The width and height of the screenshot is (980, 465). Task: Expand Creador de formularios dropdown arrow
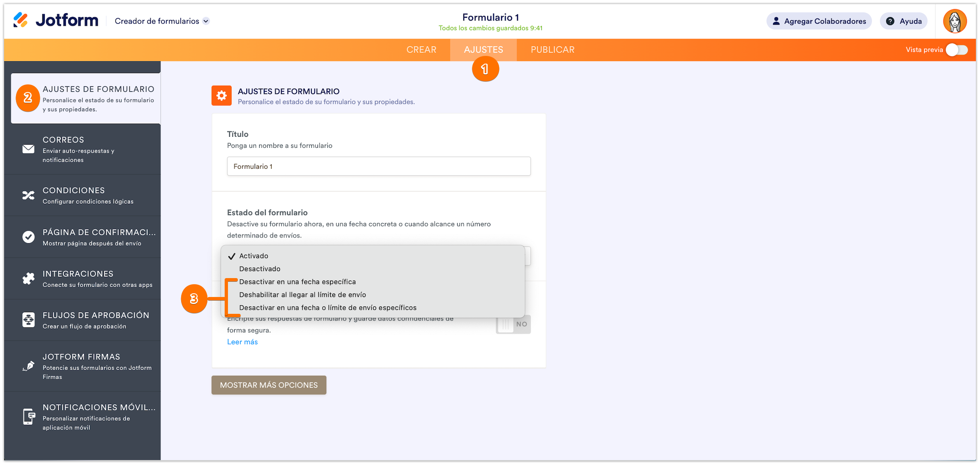pos(206,21)
